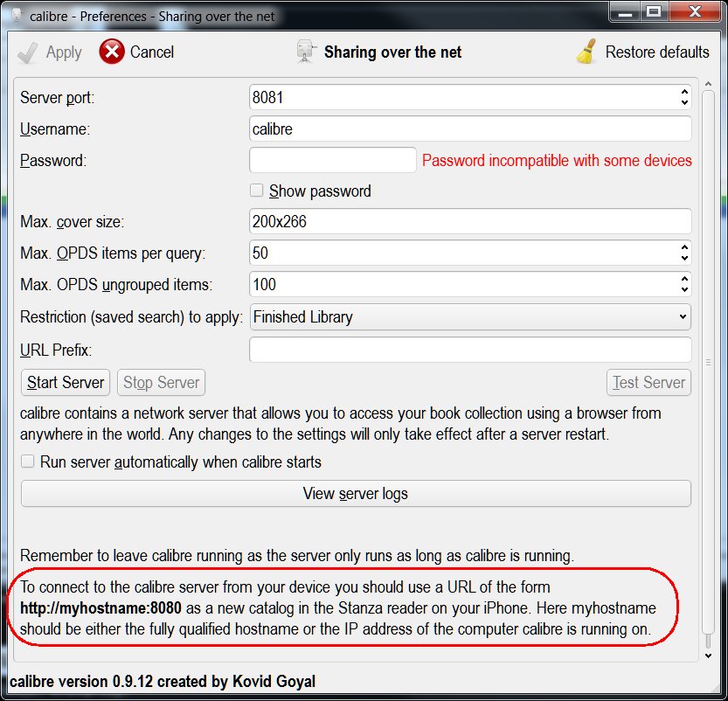Open View server logs
The height and width of the screenshot is (701, 728).
tap(356, 494)
